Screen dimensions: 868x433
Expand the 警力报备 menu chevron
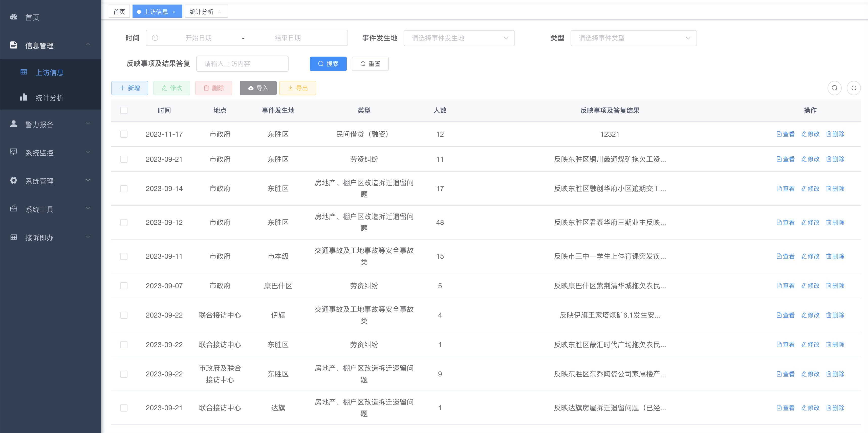pyautogui.click(x=88, y=124)
